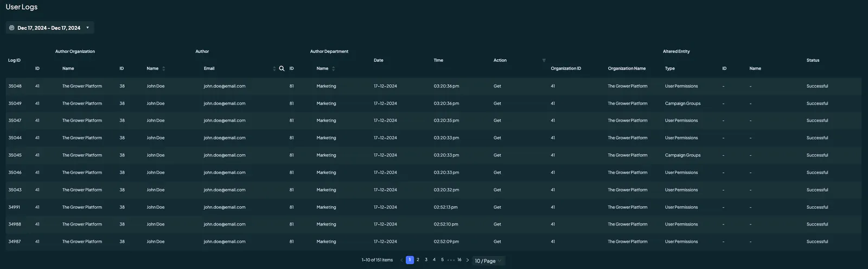Expand the date range dropdown arrow
The height and width of the screenshot is (269, 868).
pyautogui.click(x=87, y=28)
